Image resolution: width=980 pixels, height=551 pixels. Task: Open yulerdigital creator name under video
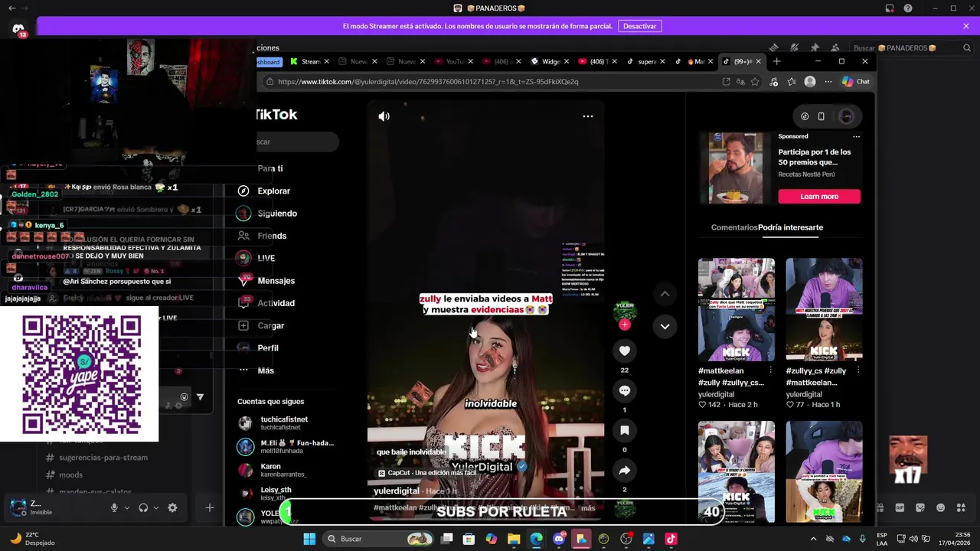pyautogui.click(x=396, y=491)
